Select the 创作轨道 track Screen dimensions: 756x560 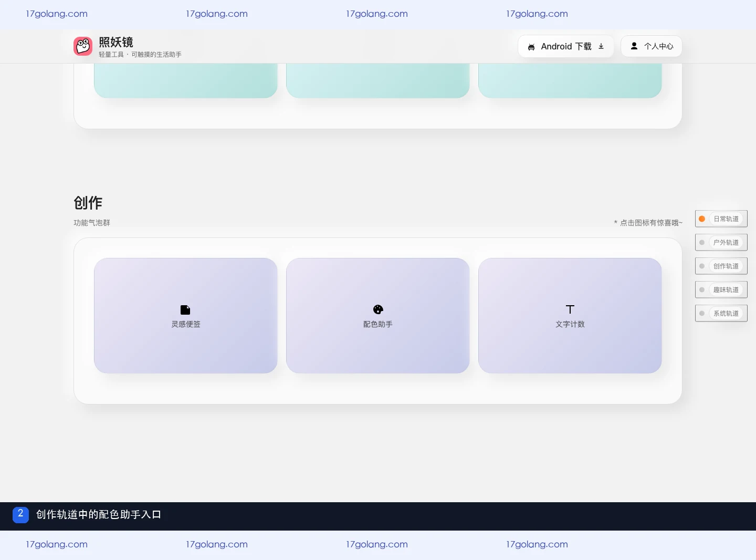[721, 266]
